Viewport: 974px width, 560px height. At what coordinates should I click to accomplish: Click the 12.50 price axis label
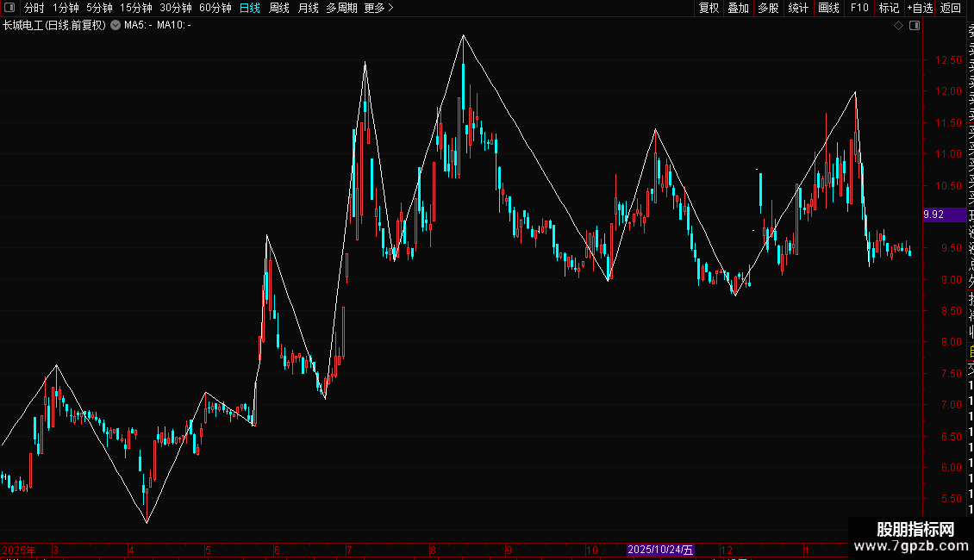(x=948, y=60)
